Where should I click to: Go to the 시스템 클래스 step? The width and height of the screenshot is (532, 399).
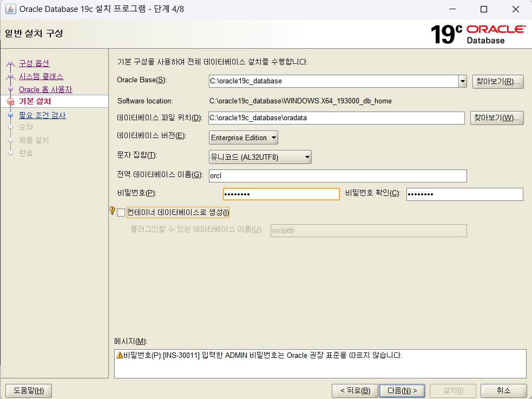click(x=41, y=76)
